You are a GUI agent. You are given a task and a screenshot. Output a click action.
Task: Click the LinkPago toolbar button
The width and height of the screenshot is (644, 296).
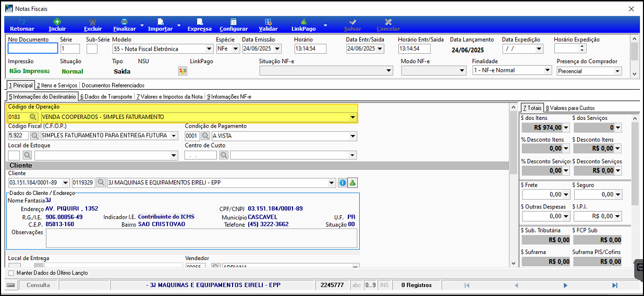click(x=303, y=25)
